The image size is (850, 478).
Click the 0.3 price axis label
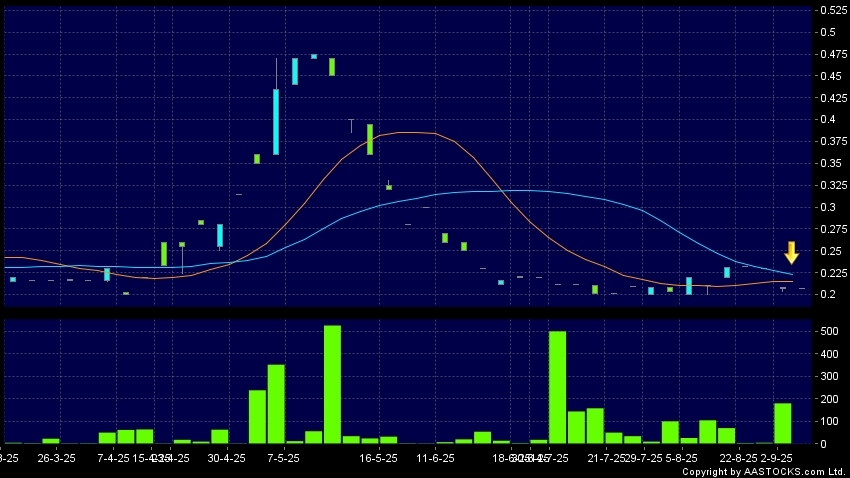click(825, 207)
